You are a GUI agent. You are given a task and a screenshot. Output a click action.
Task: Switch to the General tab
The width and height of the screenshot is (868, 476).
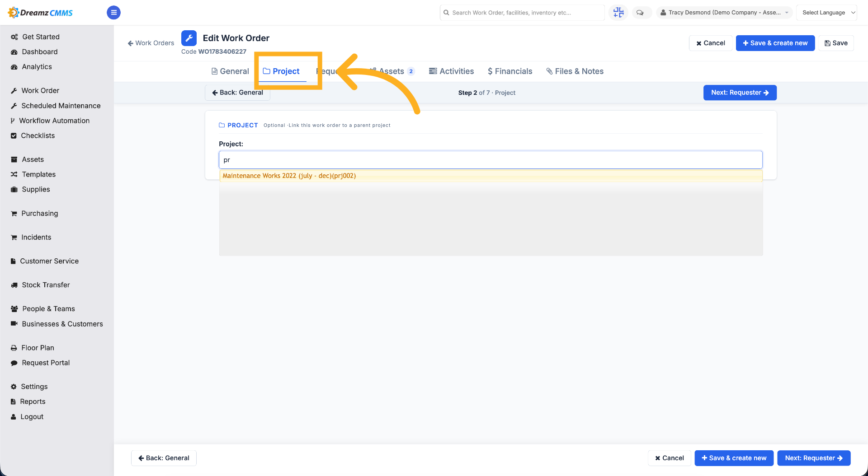point(230,71)
